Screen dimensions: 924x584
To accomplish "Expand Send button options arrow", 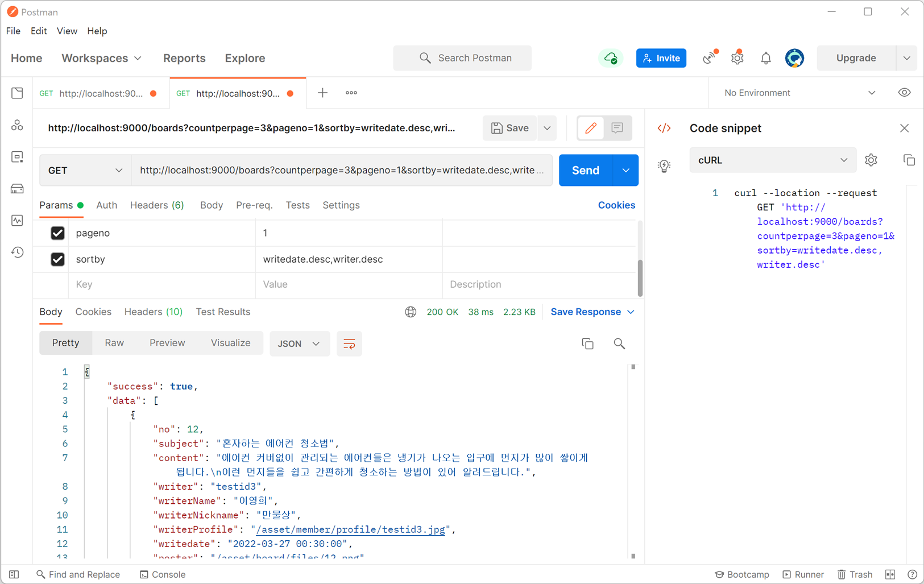I will [x=626, y=170].
